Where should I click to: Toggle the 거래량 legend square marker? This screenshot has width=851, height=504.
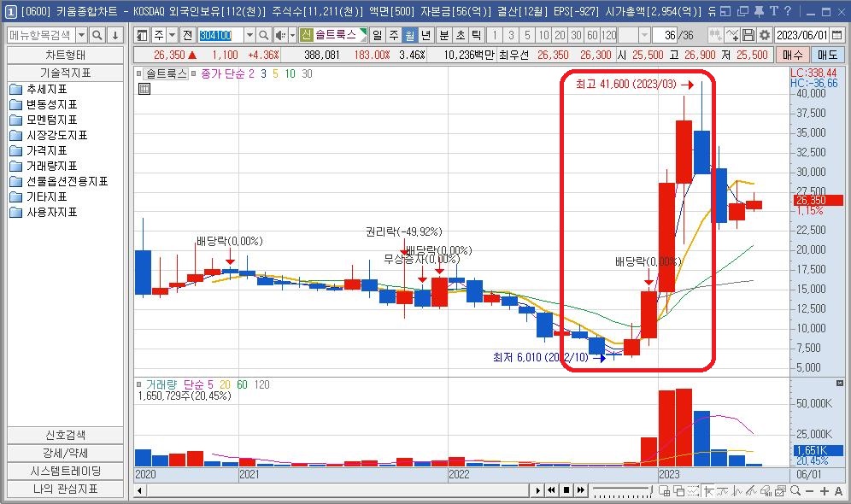click(139, 384)
